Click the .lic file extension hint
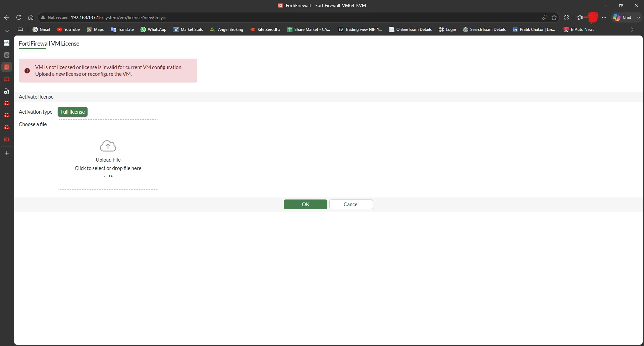Screen dimensions: 644x346 [108, 176]
